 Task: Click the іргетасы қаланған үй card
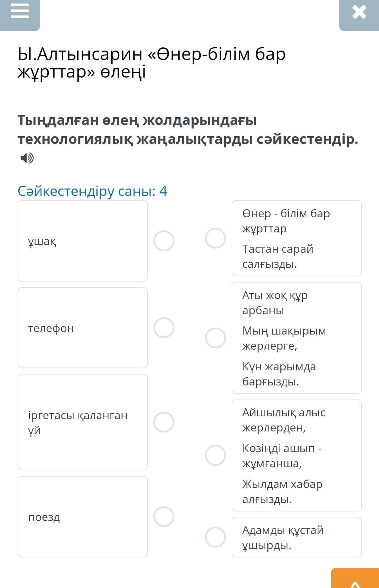(82, 422)
